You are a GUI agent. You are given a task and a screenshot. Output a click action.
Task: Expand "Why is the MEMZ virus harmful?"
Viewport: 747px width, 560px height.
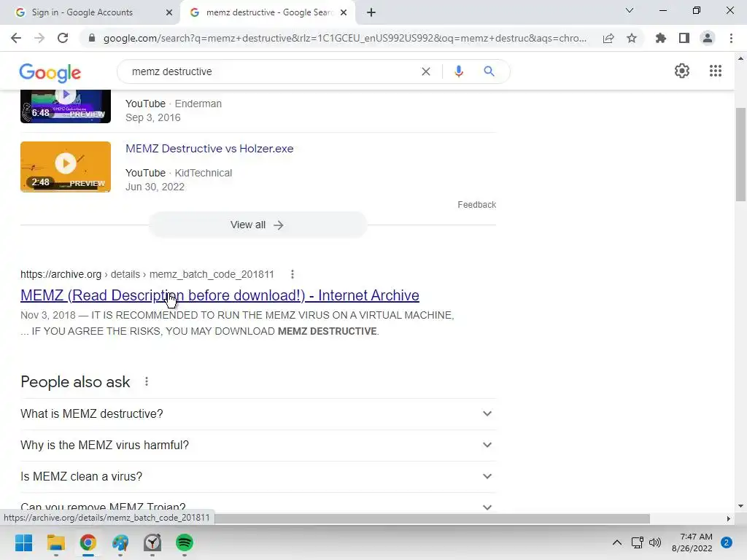click(x=258, y=446)
